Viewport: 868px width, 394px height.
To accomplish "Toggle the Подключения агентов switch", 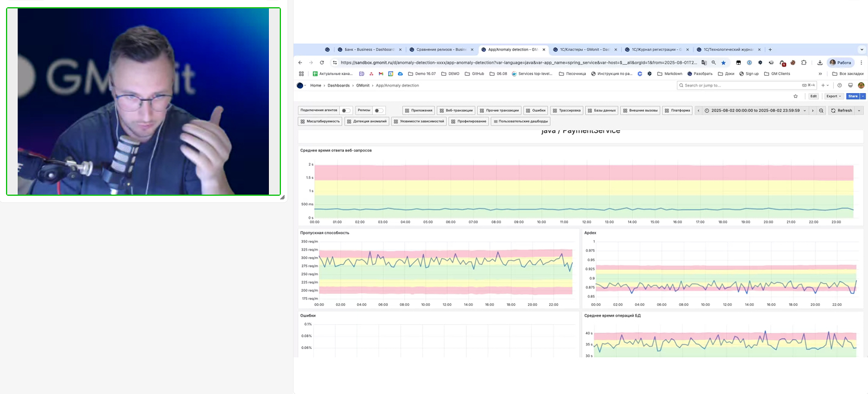I will pos(346,111).
